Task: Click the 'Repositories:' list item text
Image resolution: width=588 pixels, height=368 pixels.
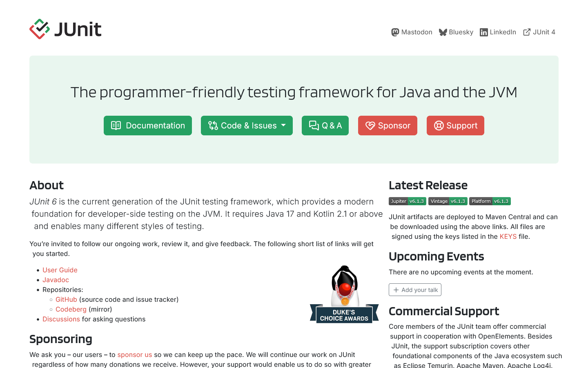Action: pyautogui.click(x=63, y=290)
